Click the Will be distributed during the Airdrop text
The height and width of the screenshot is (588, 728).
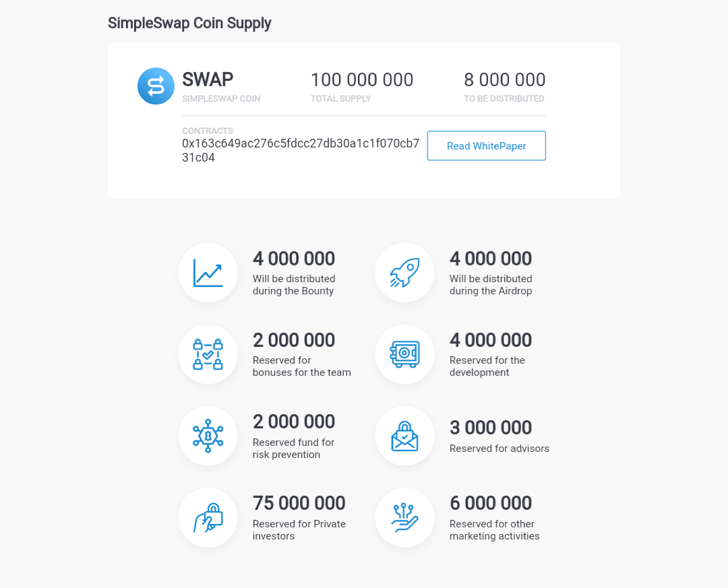[x=491, y=285]
